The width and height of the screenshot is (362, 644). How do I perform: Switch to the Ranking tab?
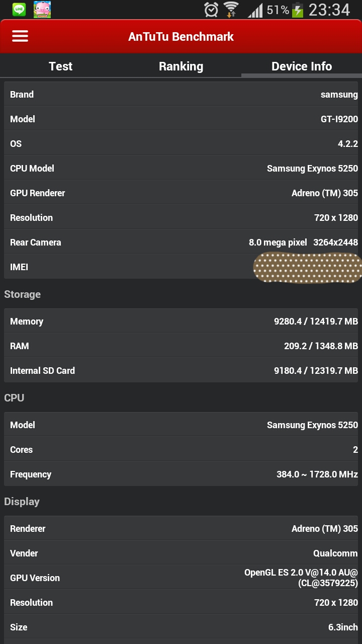(181, 66)
